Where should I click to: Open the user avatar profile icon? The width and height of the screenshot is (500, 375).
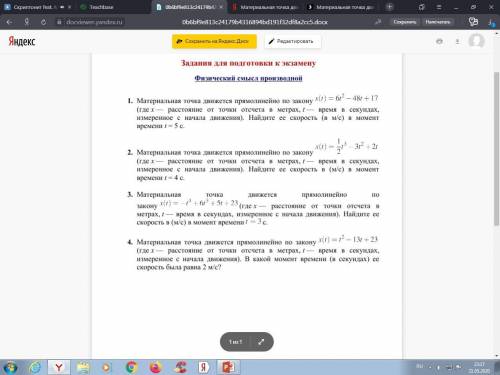(476, 41)
